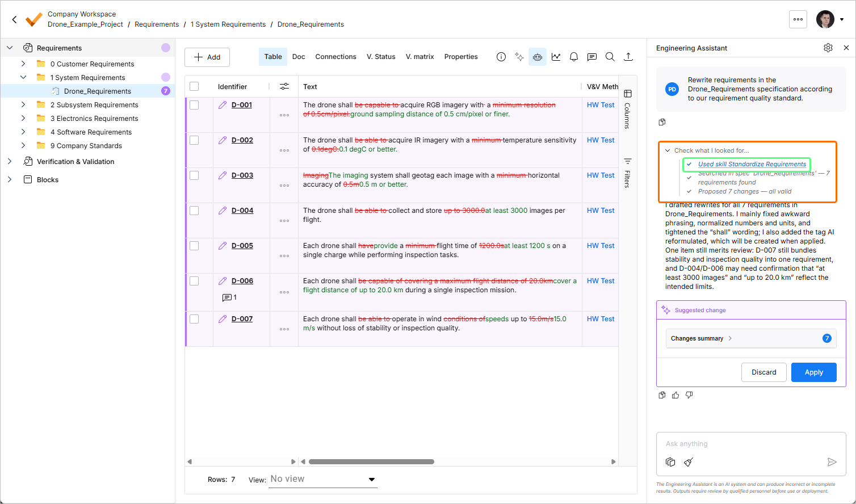The image size is (856, 504).
Task: Expand the 0 Customer Requirements folder
Action: pos(23,64)
